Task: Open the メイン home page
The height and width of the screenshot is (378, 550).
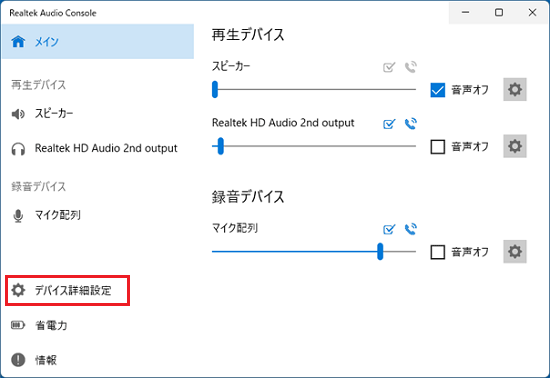Action: click(x=98, y=41)
